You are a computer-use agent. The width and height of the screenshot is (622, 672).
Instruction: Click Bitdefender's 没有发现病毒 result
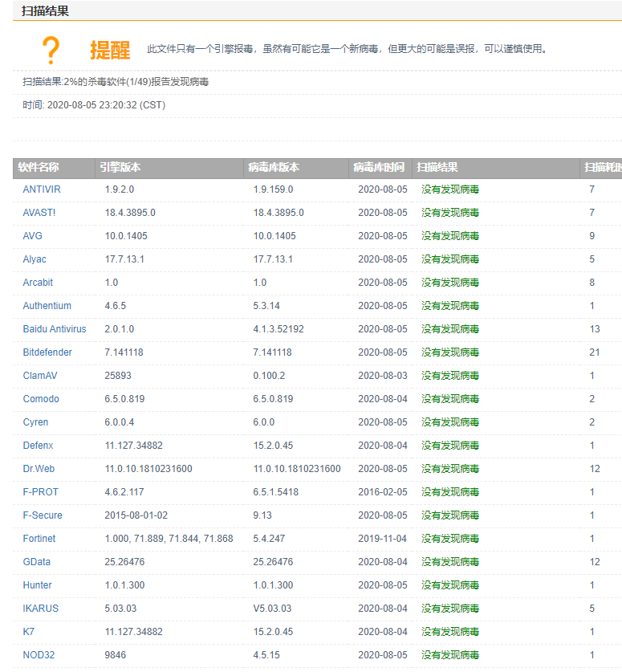450,352
